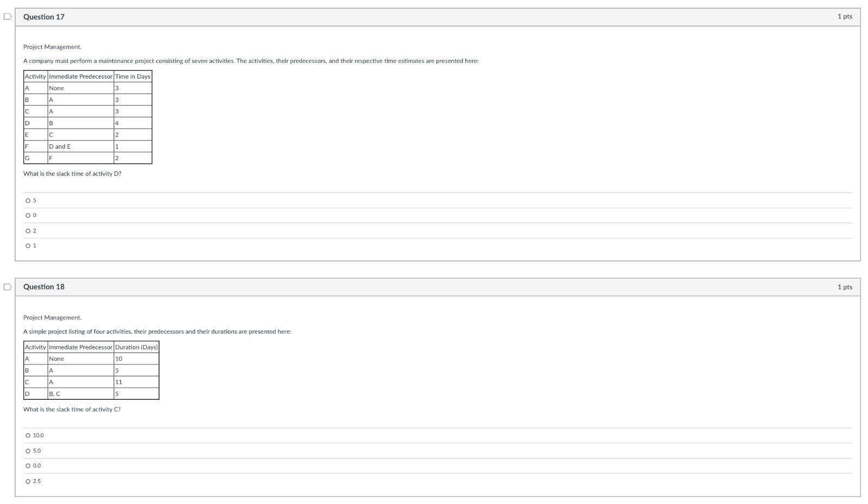Click the duration cell showing 11
This screenshot has height=504, width=868.
coord(118,381)
